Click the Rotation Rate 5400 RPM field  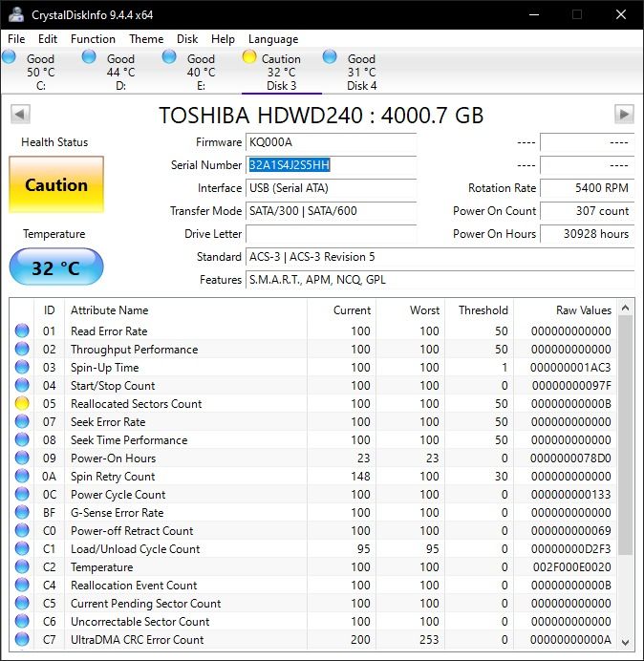point(587,188)
